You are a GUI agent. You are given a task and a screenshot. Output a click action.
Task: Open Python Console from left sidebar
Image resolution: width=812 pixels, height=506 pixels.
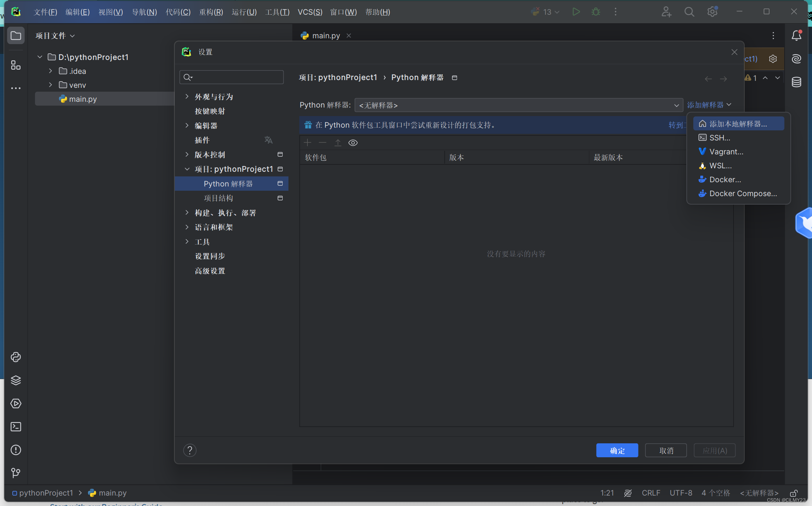coord(16,357)
